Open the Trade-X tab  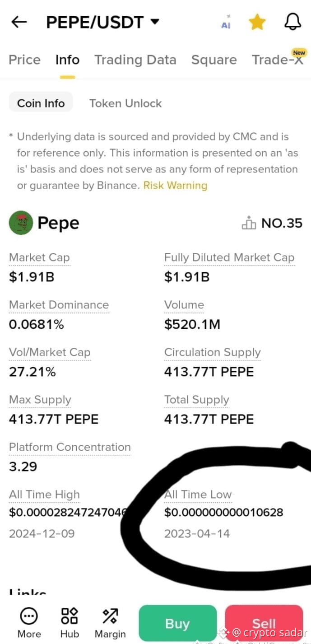(x=278, y=59)
